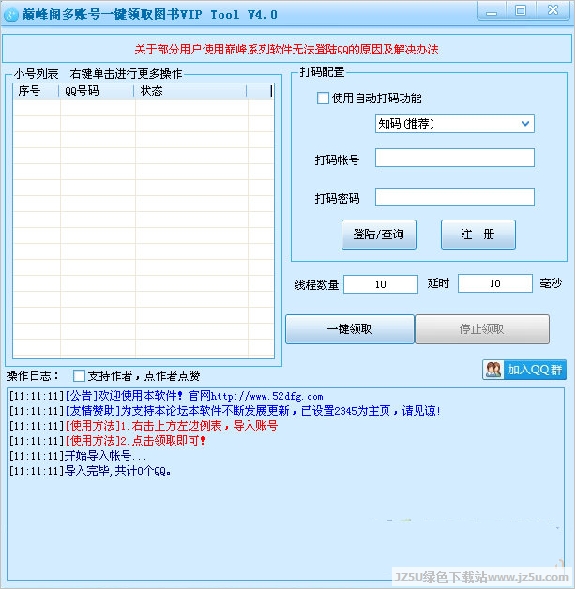Join via the 加入QQ群 button
This screenshot has width=575, height=589.
(x=524, y=370)
